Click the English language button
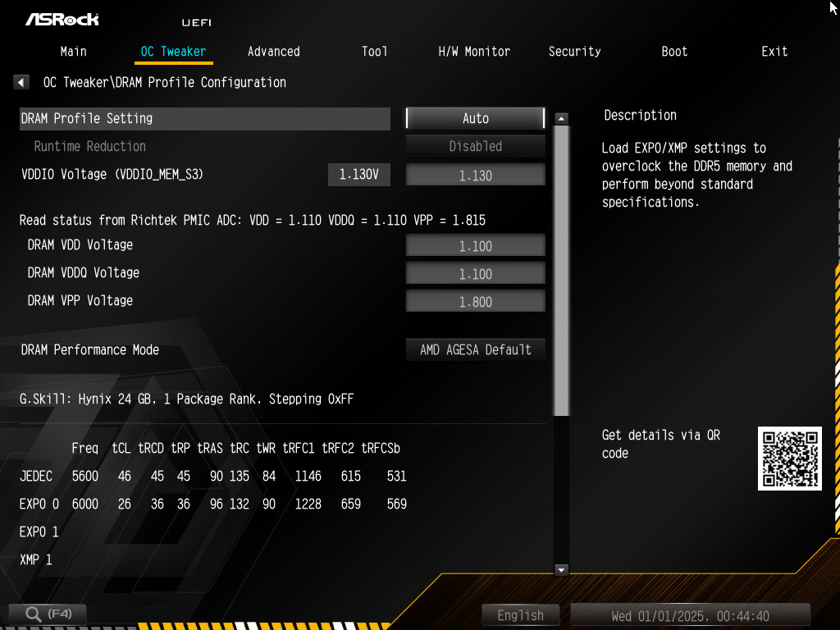Screen dimensions: 840x630 coord(520,615)
